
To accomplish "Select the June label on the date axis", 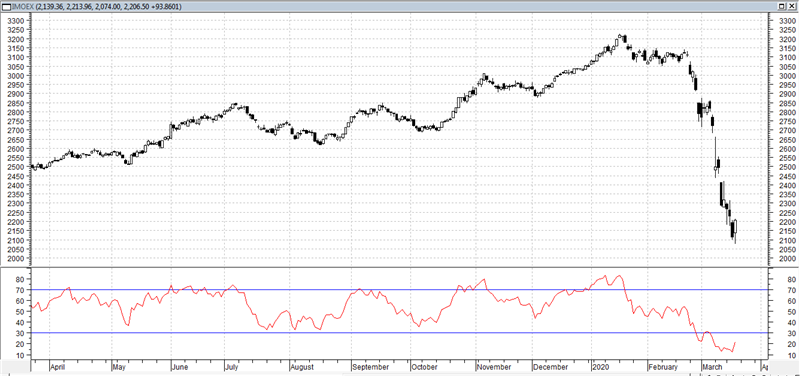I will pos(179,367).
